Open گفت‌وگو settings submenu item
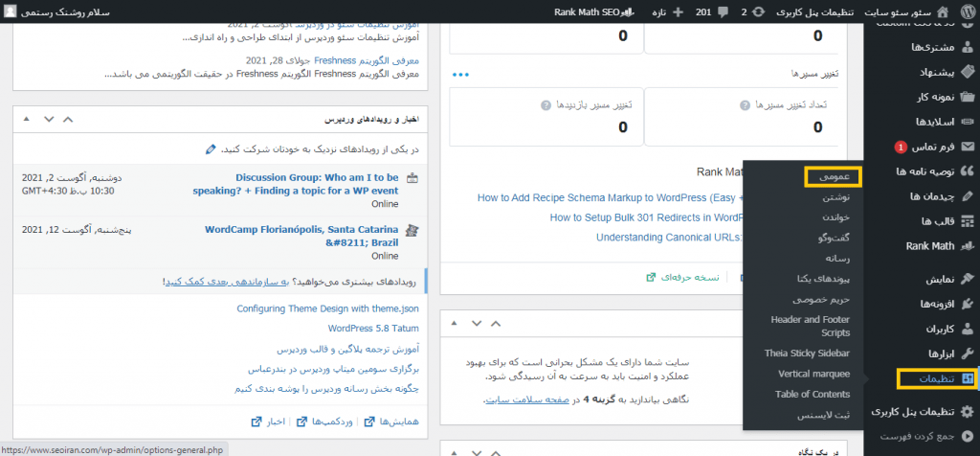The width and height of the screenshot is (980, 456). point(835,238)
